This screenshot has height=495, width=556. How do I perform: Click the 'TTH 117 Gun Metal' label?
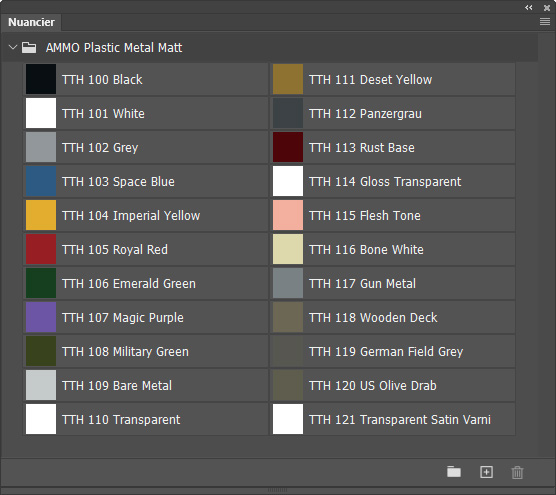(362, 284)
